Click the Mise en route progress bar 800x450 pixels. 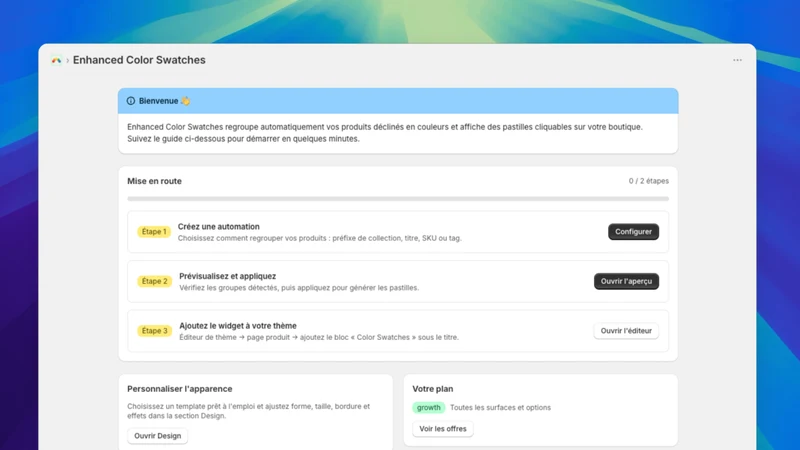coord(398,199)
